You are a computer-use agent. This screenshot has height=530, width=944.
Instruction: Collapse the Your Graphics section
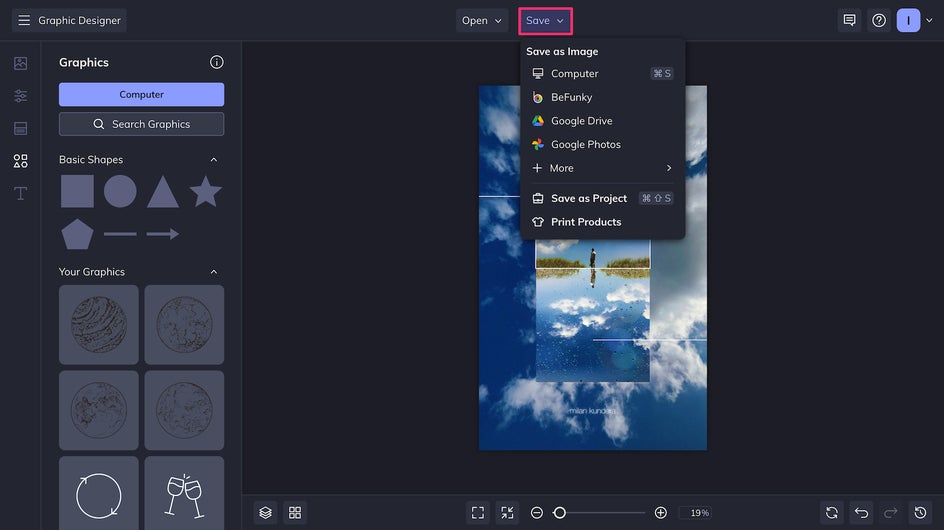[x=214, y=272]
